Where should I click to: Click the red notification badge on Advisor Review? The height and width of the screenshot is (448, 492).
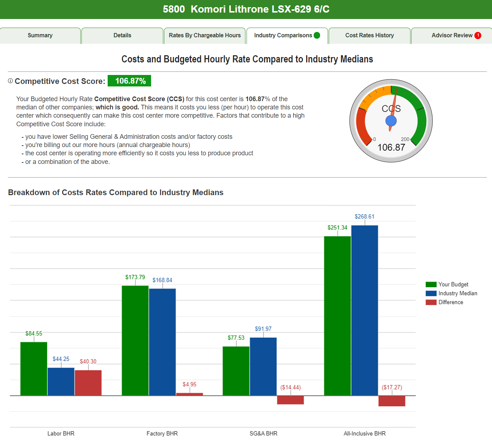click(478, 35)
